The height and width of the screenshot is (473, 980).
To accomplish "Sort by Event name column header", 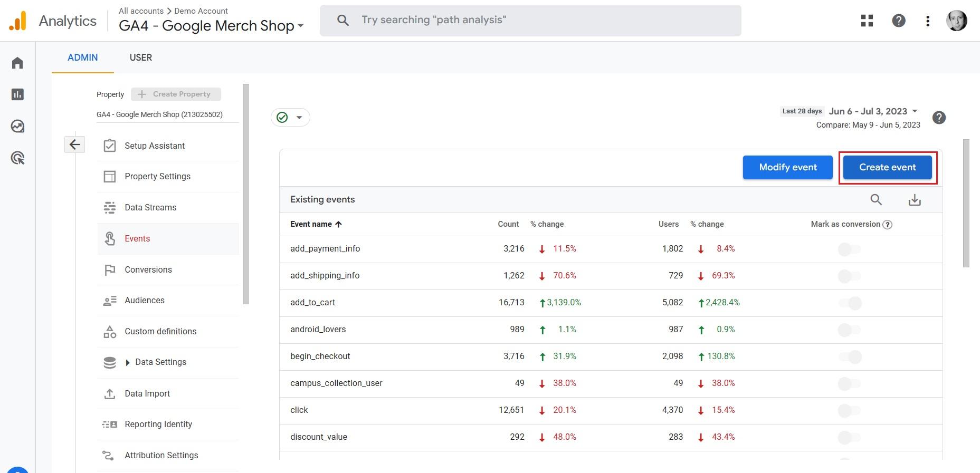I will pyautogui.click(x=316, y=224).
